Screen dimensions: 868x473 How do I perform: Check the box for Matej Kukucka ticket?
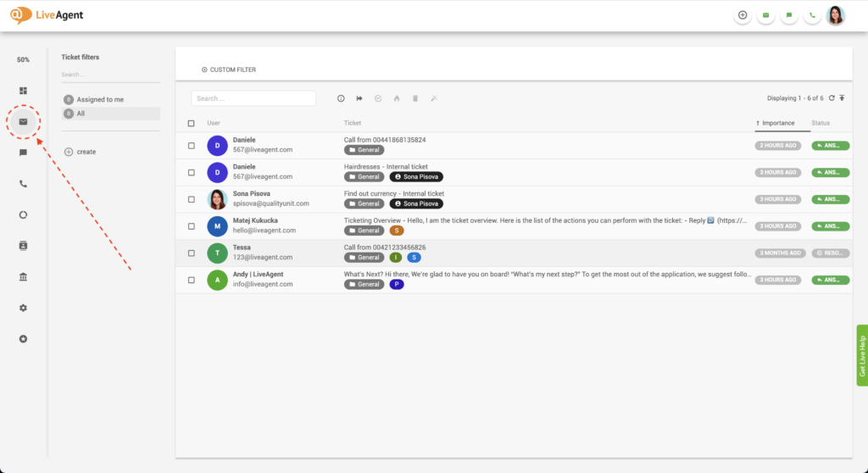point(191,226)
